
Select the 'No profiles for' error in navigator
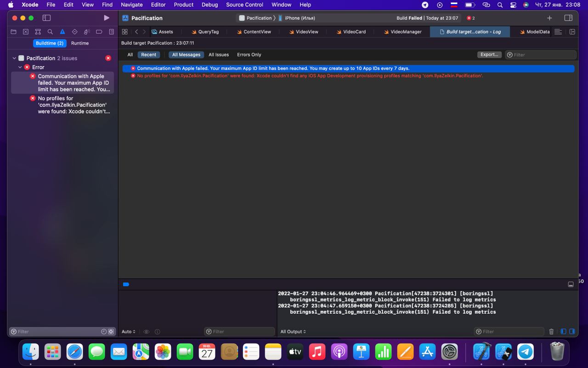coord(62,105)
